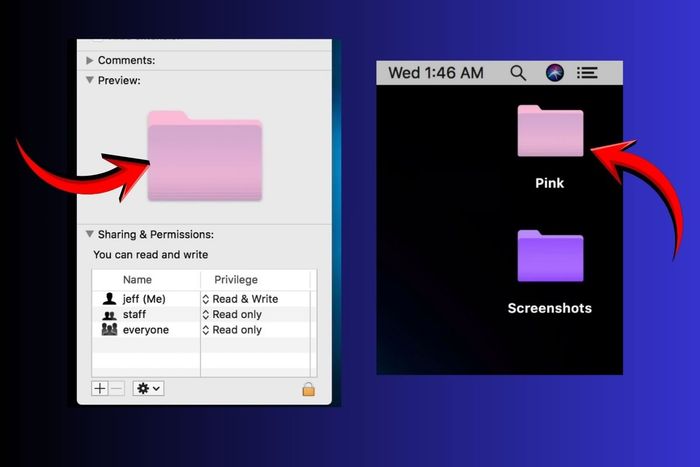Change the staff Read only privilege
The height and width of the screenshot is (467, 700).
pos(232,315)
